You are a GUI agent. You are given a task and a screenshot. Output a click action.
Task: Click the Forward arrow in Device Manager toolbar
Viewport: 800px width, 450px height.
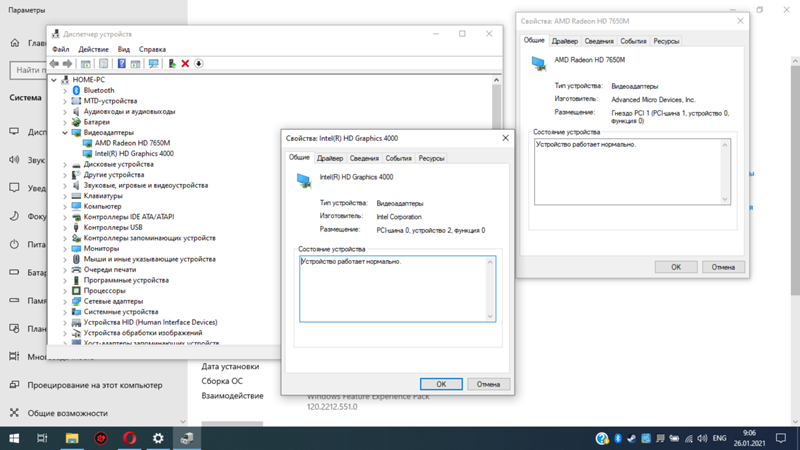tap(67, 64)
